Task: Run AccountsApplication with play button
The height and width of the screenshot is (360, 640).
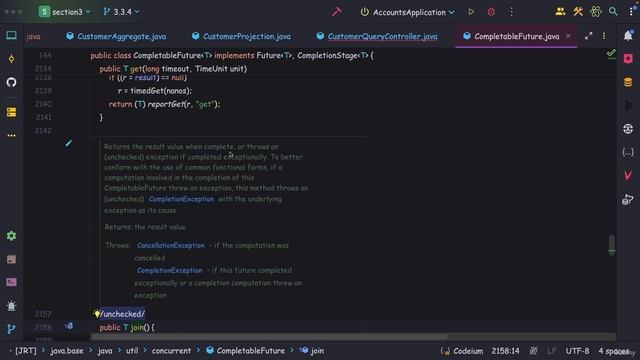Action: pos(471,12)
